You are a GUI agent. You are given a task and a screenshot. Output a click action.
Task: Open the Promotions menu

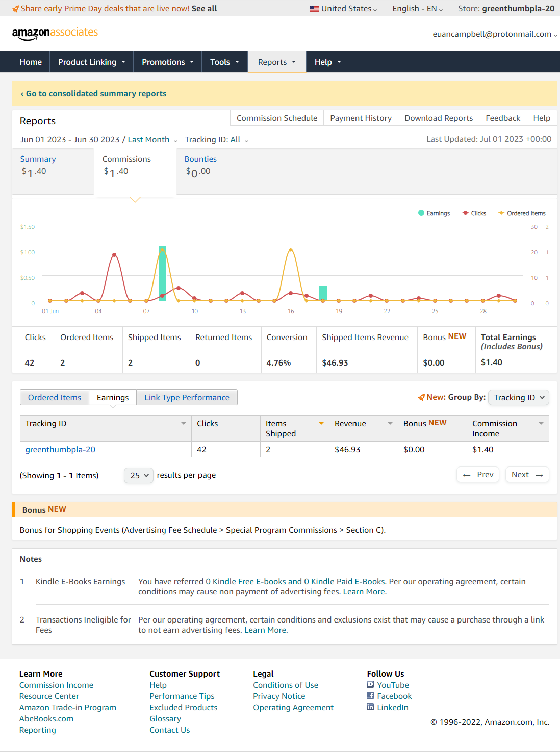pos(168,62)
